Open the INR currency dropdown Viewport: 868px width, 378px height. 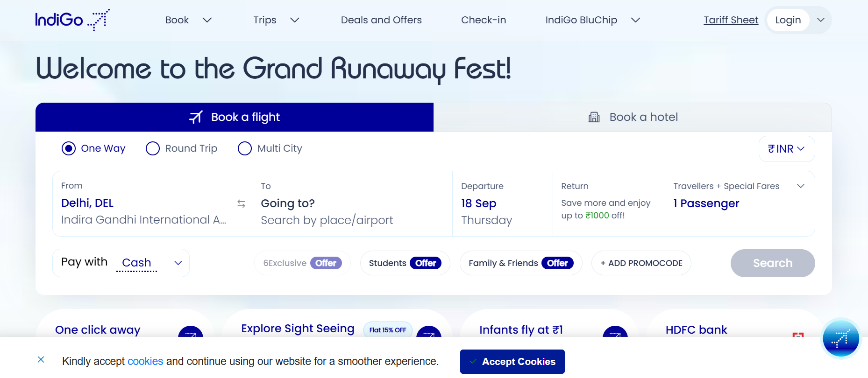(x=786, y=149)
